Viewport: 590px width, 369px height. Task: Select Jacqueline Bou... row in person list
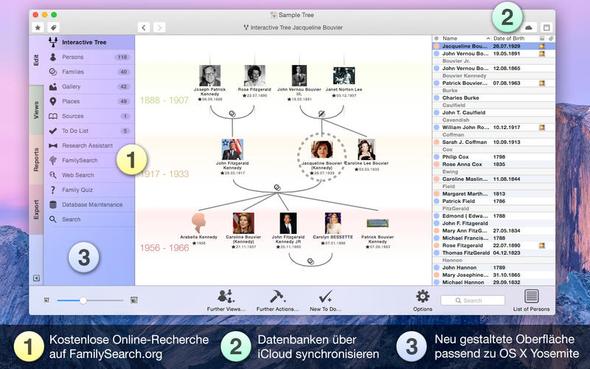click(x=494, y=46)
